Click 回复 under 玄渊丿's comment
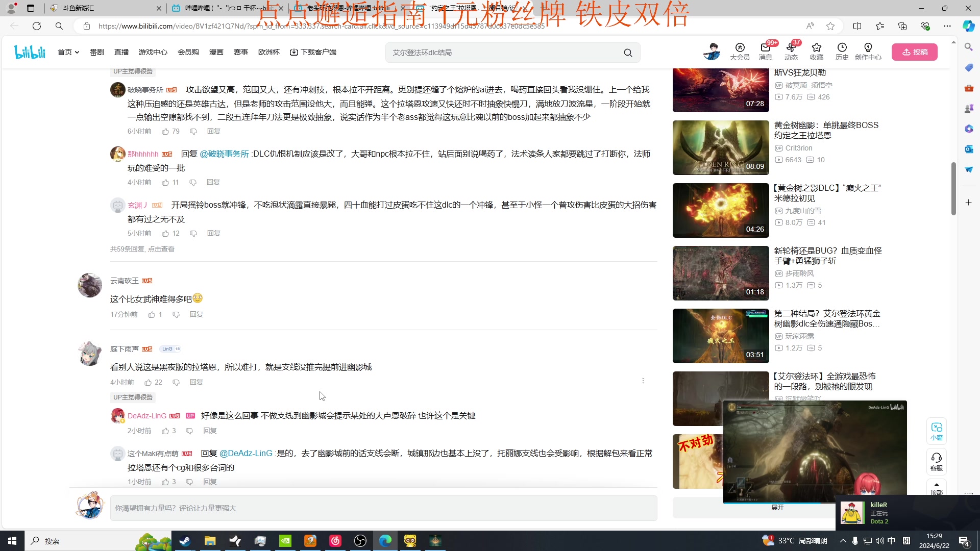Screen dimensions: 980x551 (x=213, y=234)
